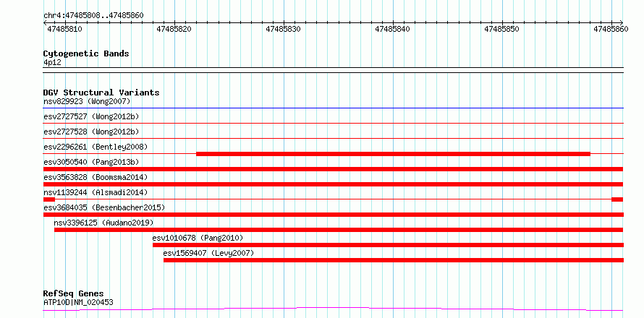This screenshot has width=644, height=318.
Task: Click ruler coordinate 47485820
Action: pyautogui.click(x=174, y=29)
